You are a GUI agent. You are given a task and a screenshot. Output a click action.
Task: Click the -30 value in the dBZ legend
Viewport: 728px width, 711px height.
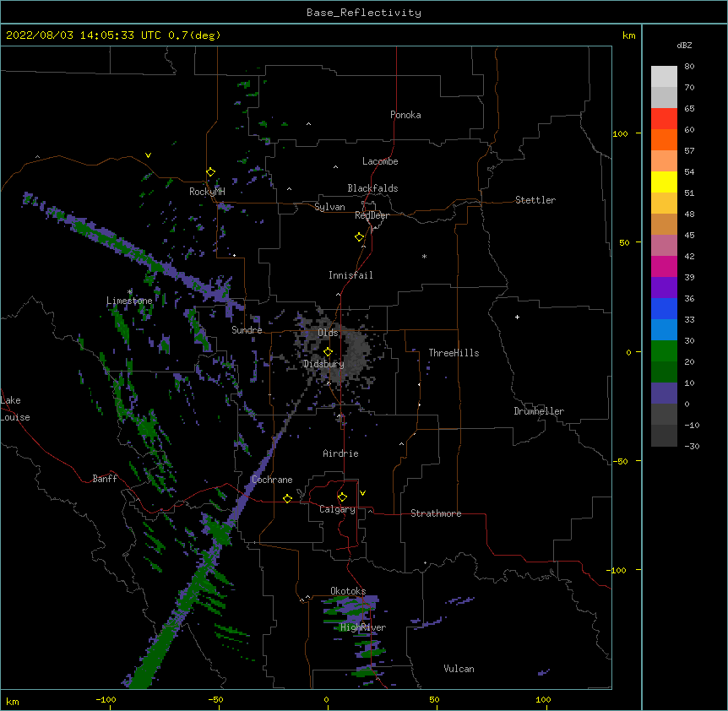pyautogui.click(x=692, y=447)
